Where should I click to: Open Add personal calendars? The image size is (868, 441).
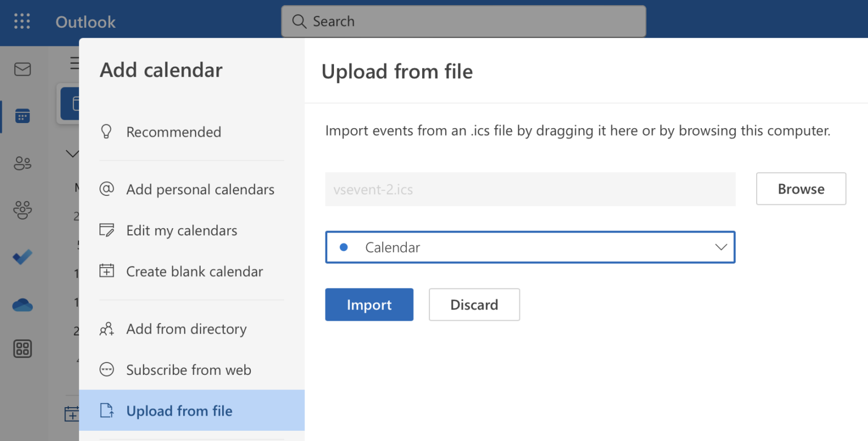200,189
